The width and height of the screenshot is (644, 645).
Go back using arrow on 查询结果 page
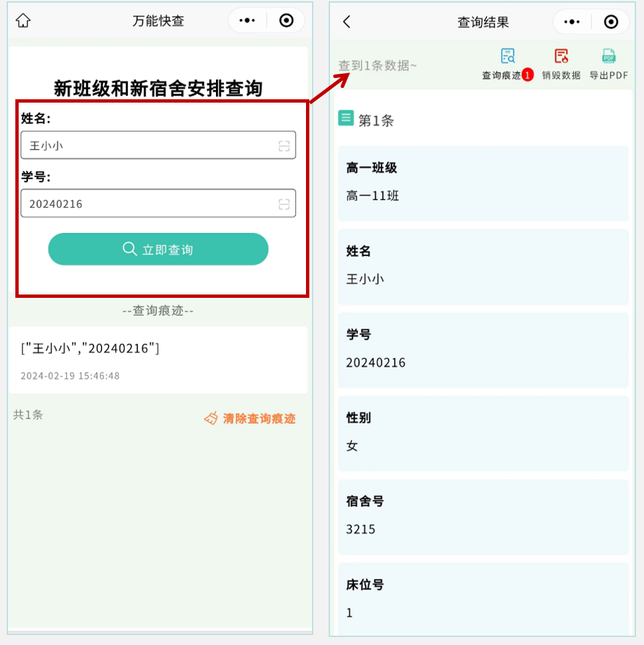coord(347,22)
